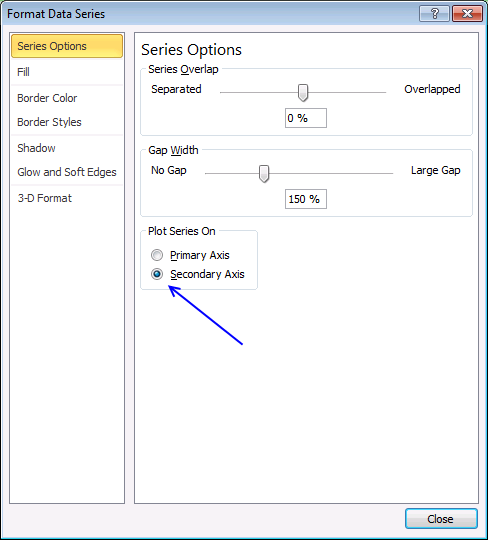The width and height of the screenshot is (488, 540).
Task: Select the Primary Axis radio button
Action: pyautogui.click(x=157, y=255)
